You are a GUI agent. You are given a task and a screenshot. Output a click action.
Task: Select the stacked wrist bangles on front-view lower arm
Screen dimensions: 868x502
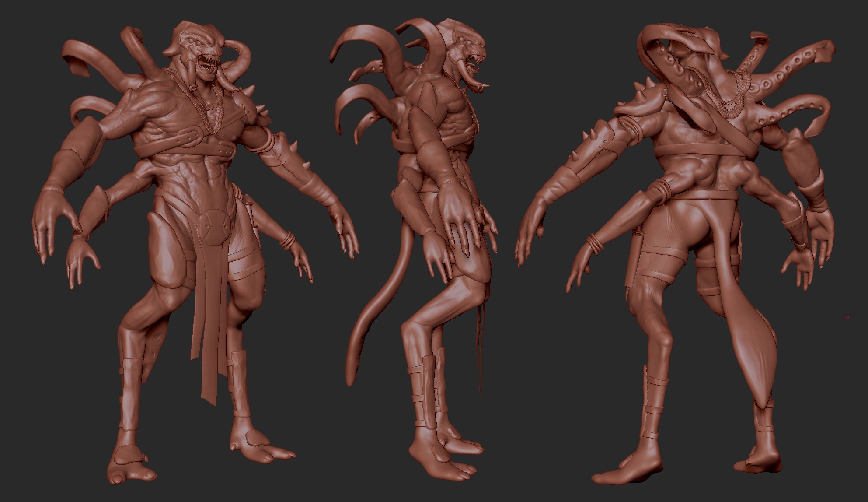tap(286, 240)
